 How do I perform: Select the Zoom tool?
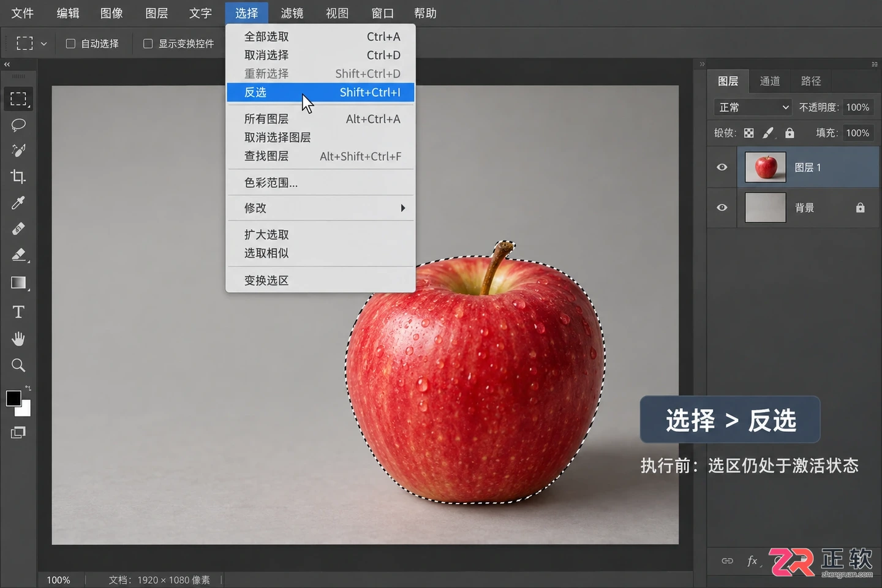point(18,365)
